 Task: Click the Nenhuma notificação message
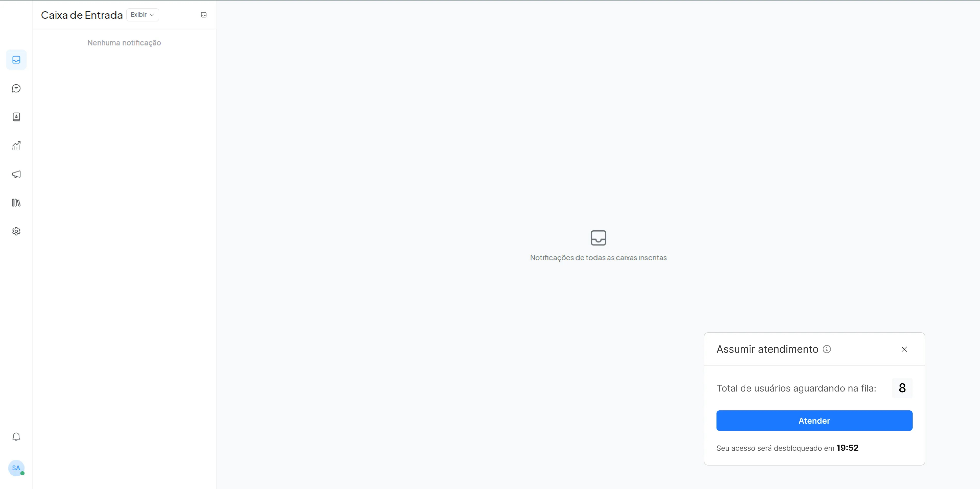coord(124,43)
